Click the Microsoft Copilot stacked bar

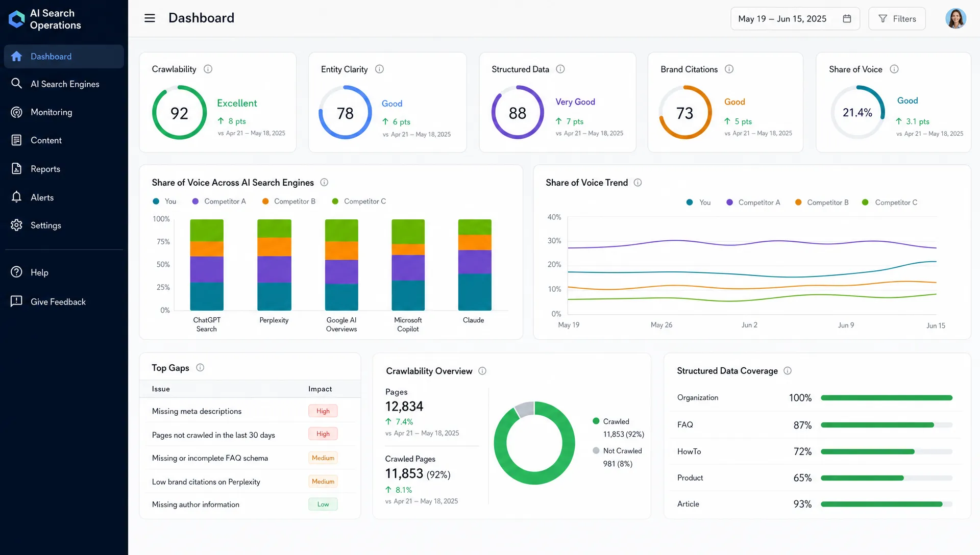tap(408, 265)
